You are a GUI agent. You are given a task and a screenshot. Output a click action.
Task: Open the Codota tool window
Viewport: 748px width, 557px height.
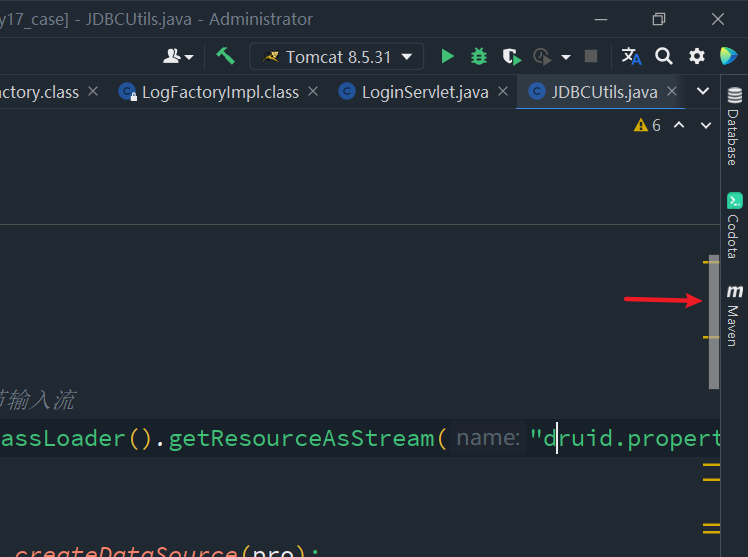[x=734, y=225]
